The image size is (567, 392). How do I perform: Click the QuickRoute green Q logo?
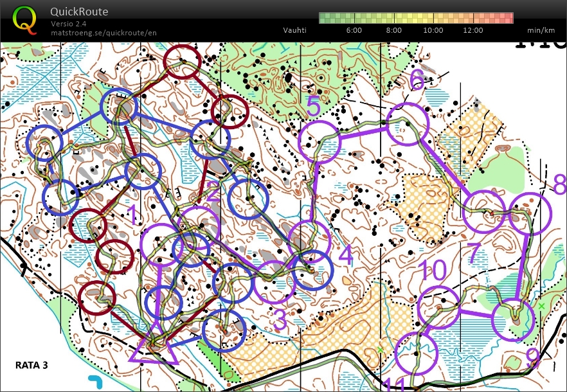point(25,20)
